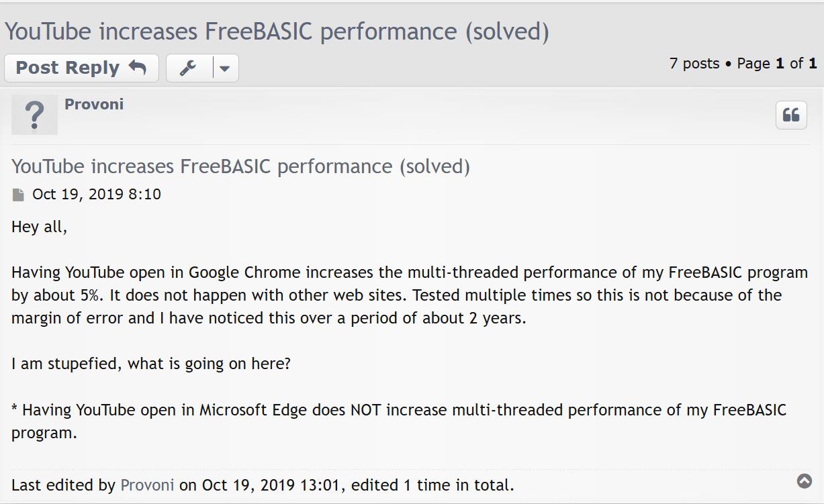Click the post subject title above the date
Screen dimensions: 824x504
click(240, 166)
